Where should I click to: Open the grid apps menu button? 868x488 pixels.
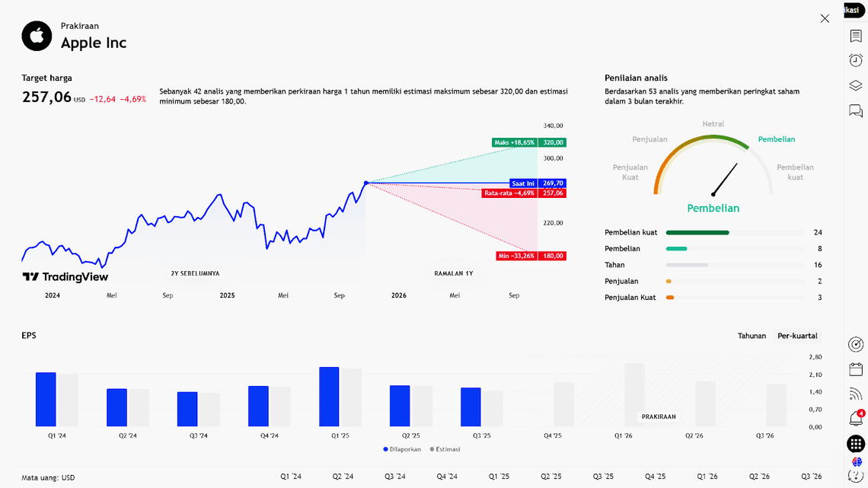point(856,444)
